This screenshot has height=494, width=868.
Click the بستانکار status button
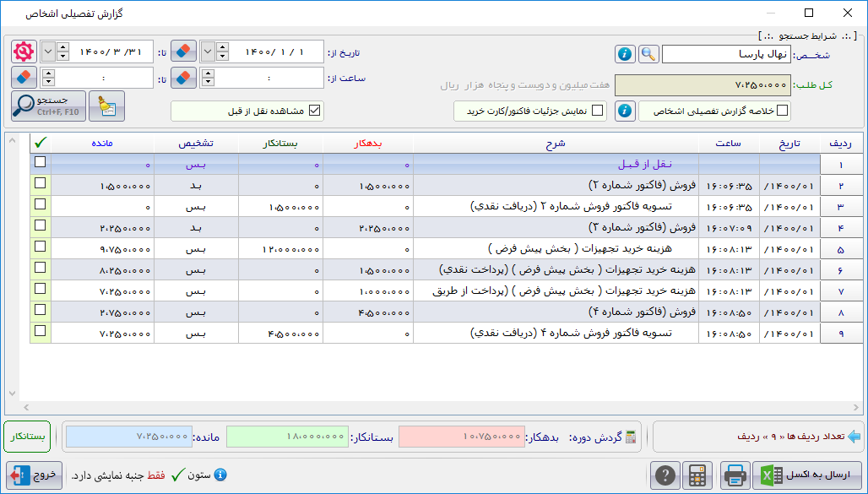pos(27,437)
